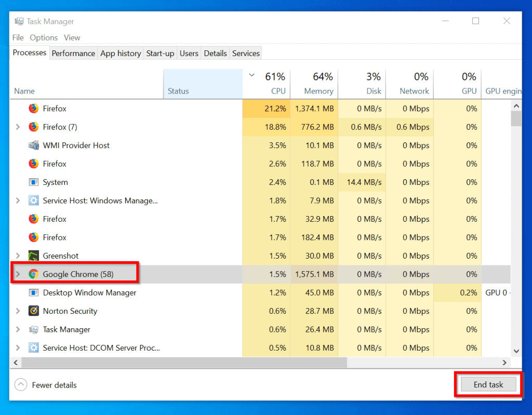Click the Firefox icon in the 21.2% CPU row
The image size is (532, 415).
coord(33,109)
